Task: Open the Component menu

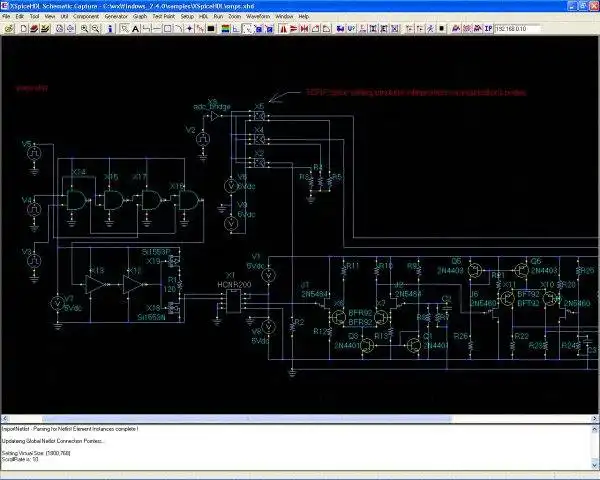Action: (x=86, y=16)
